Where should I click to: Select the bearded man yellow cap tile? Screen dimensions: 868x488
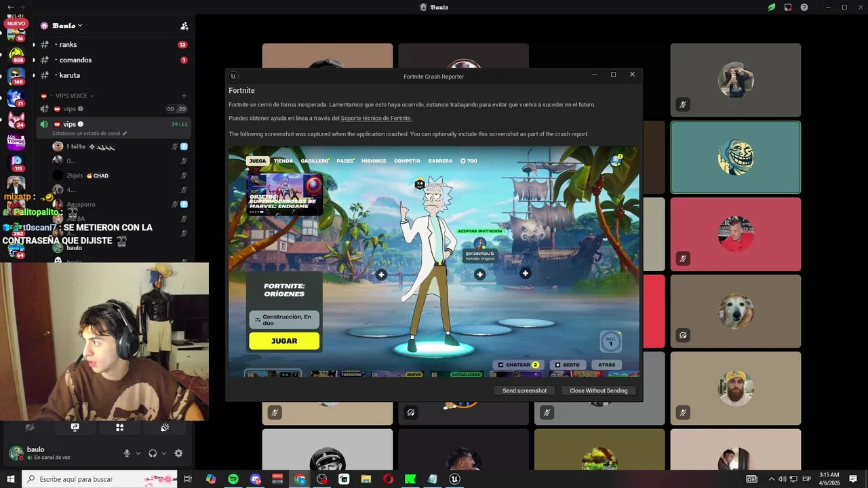(736, 388)
